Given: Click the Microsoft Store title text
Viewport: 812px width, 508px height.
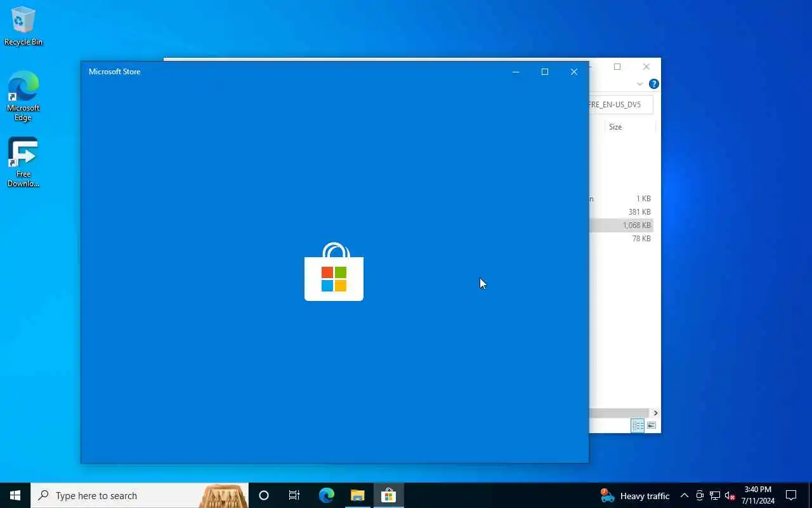Looking at the screenshot, I should pos(115,72).
